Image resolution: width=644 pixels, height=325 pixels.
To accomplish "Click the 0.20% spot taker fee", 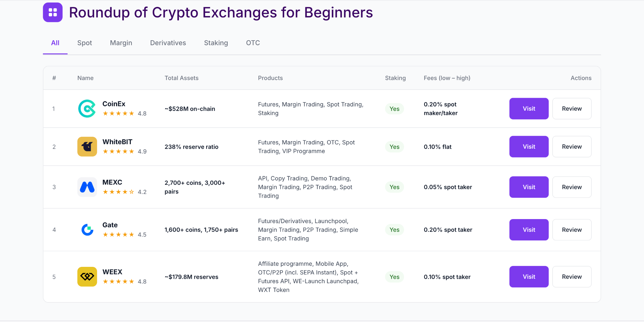I will 448,230.
